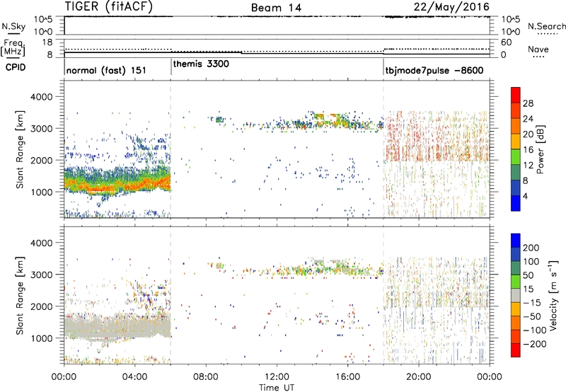This screenshot has height=392, width=566.
Task: Select the 'Slant Range [km]' label of velocity panel
Action: pos(20,295)
